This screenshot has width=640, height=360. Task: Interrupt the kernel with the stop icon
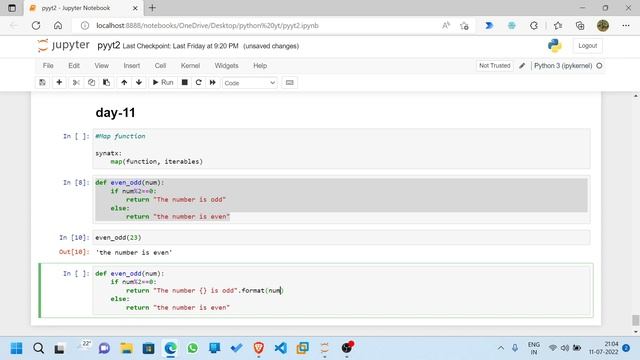click(x=184, y=82)
